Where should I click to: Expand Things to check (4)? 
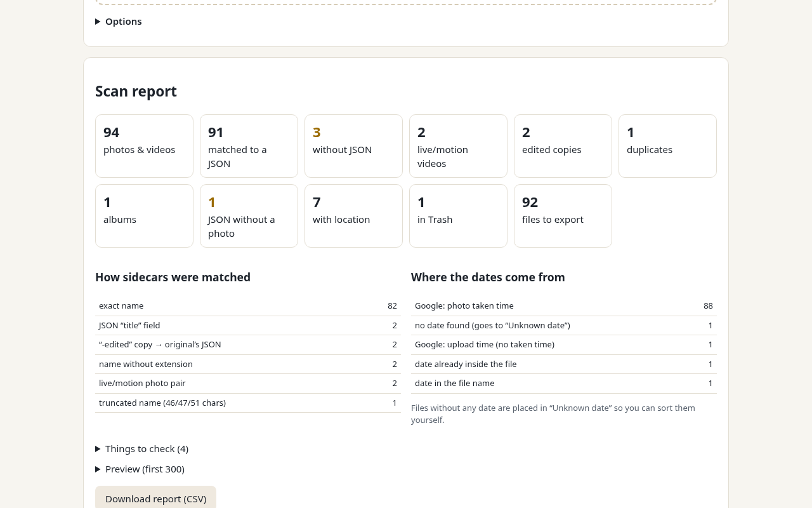pyautogui.click(x=141, y=449)
